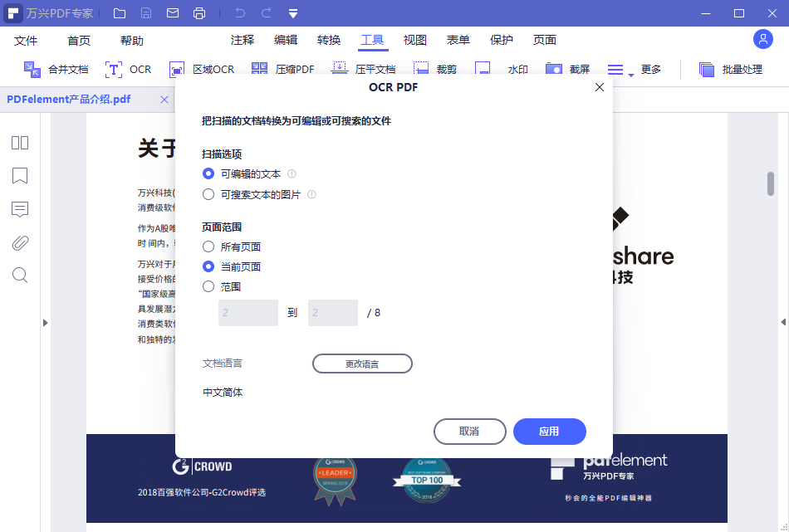Open the comments panel in the sidebar
Screen dimensions: 789x532
pyautogui.click(x=19, y=209)
